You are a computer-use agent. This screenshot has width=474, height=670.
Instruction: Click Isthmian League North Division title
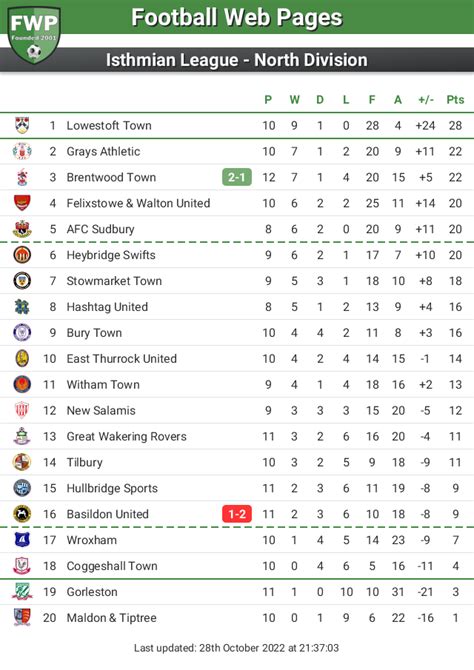click(x=237, y=60)
